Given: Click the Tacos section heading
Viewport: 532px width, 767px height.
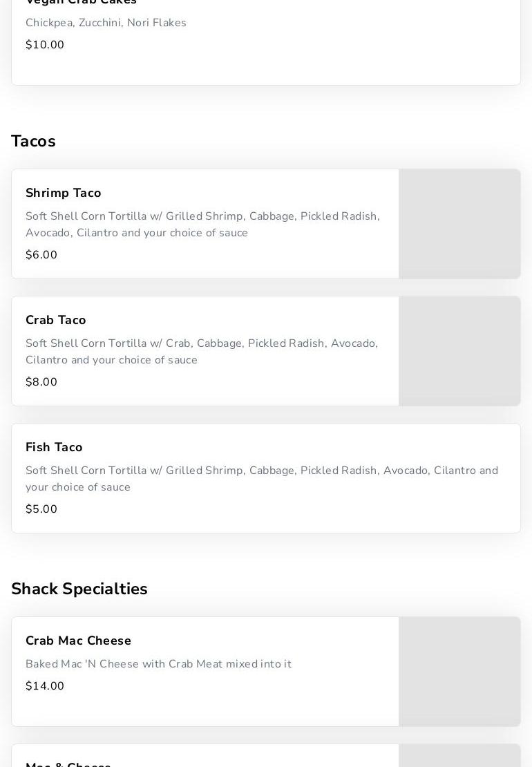Looking at the screenshot, I should [33, 141].
